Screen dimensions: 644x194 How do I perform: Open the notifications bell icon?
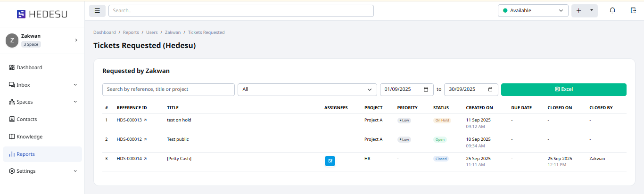pos(612,10)
